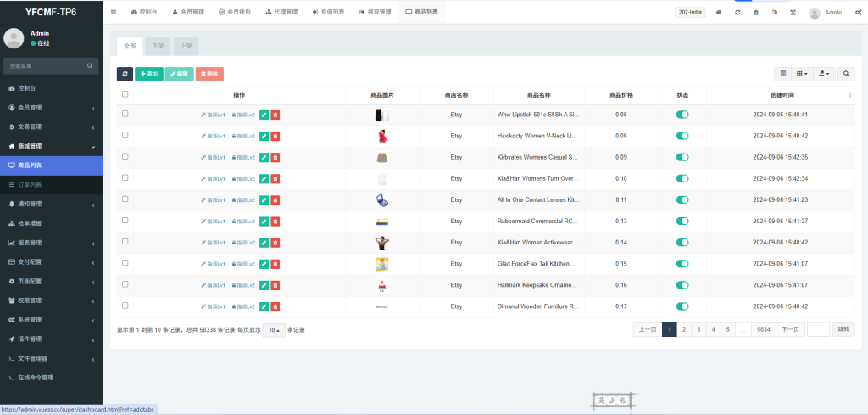Click the sidebar 搜索菜单 search field
Viewport: 868px width, 415px height.
[46, 65]
